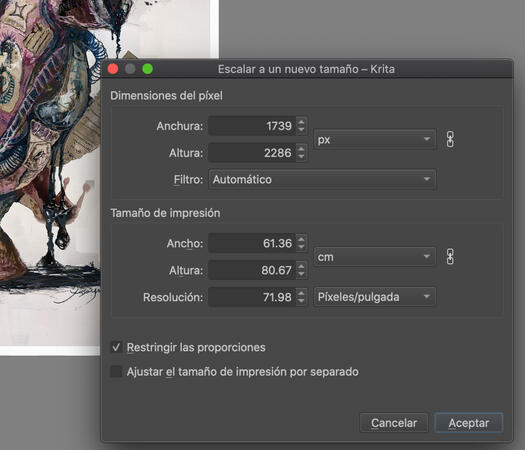The height and width of the screenshot is (450, 525).
Task: Increase pixel Altura with up stepper arrow
Action: [x=301, y=149]
